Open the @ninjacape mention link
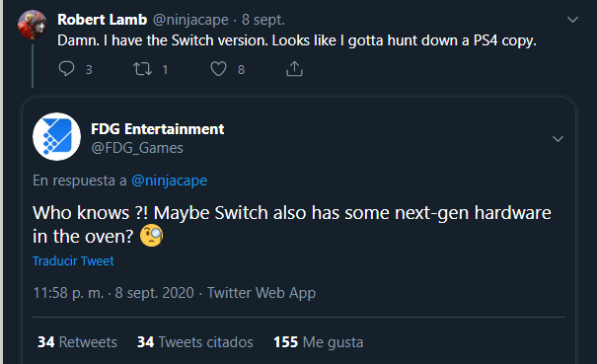The width and height of the screenshot is (597, 364). pyautogui.click(x=169, y=181)
